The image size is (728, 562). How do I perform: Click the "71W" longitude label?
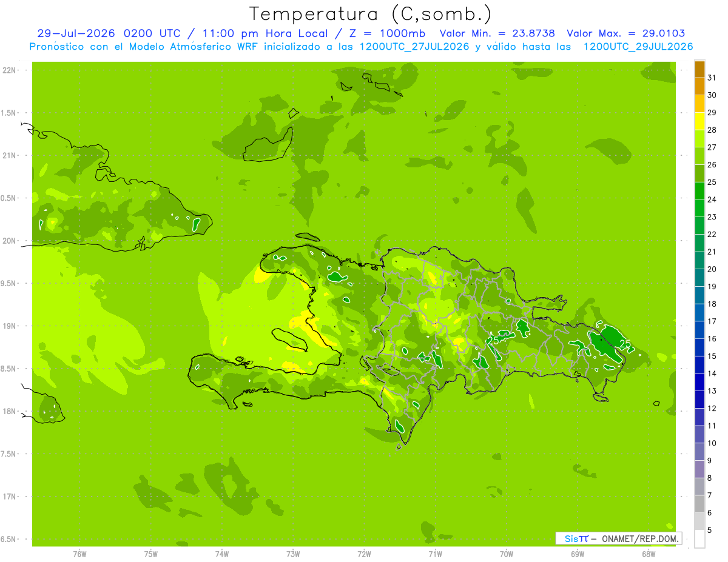(x=435, y=554)
